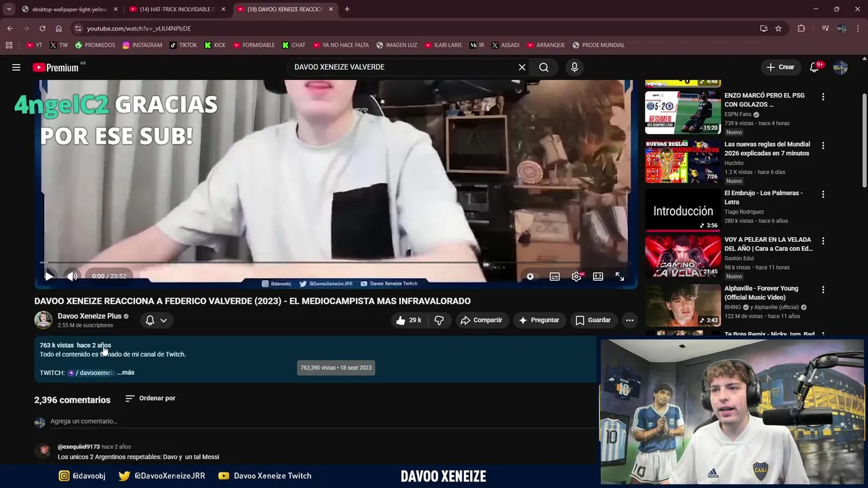This screenshot has width=868, height=488.
Task: Open options for Las nuevas reglas video
Action: tap(823, 146)
